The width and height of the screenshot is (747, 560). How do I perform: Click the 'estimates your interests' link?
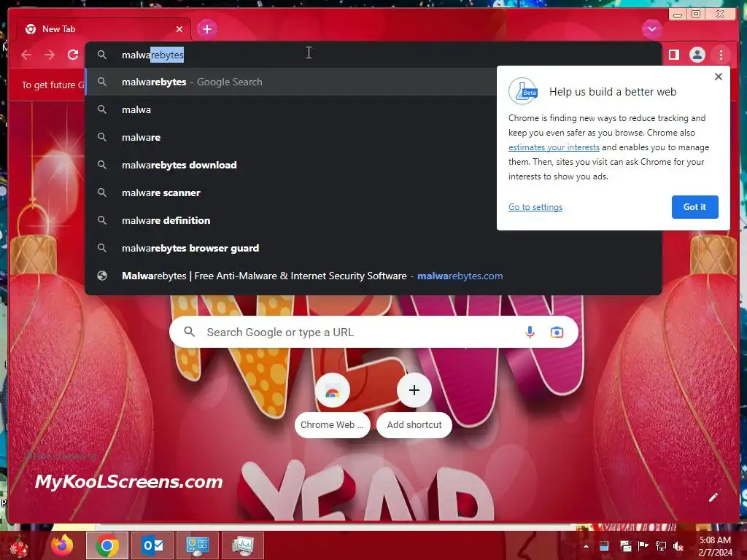click(554, 147)
